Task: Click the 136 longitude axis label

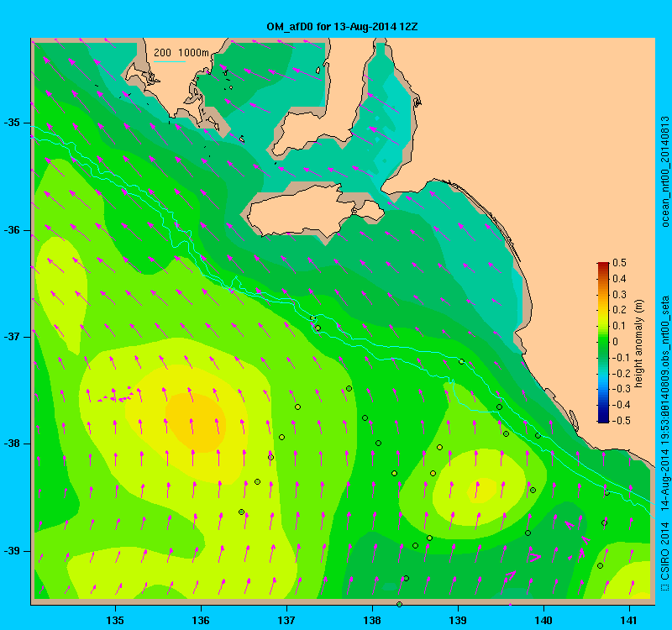Action: [x=201, y=620]
